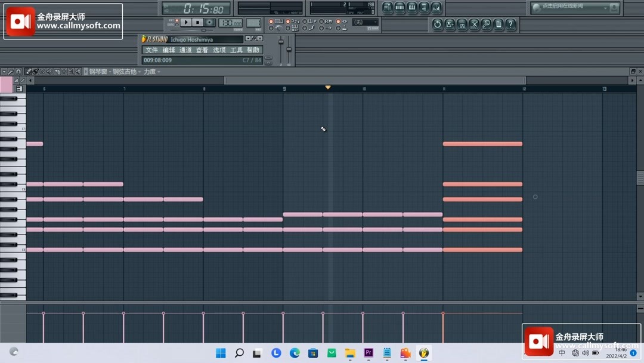Screen dimensions: 644x363
Task: Click the shuffle slider under the transport
Action: pos(203,29)
